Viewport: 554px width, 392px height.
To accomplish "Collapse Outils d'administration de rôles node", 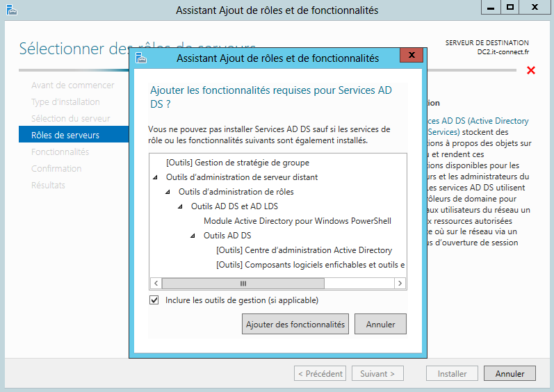I will (168, 192).
